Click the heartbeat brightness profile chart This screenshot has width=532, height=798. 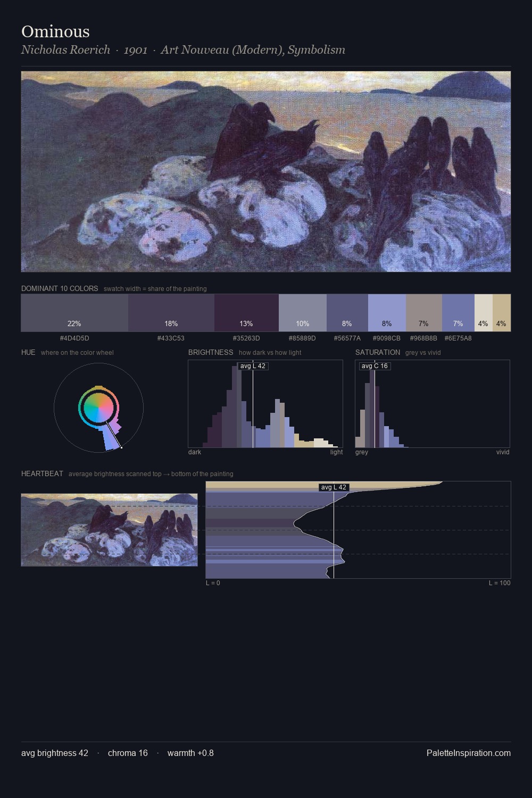pyautogui.click(x=358, y=530)
